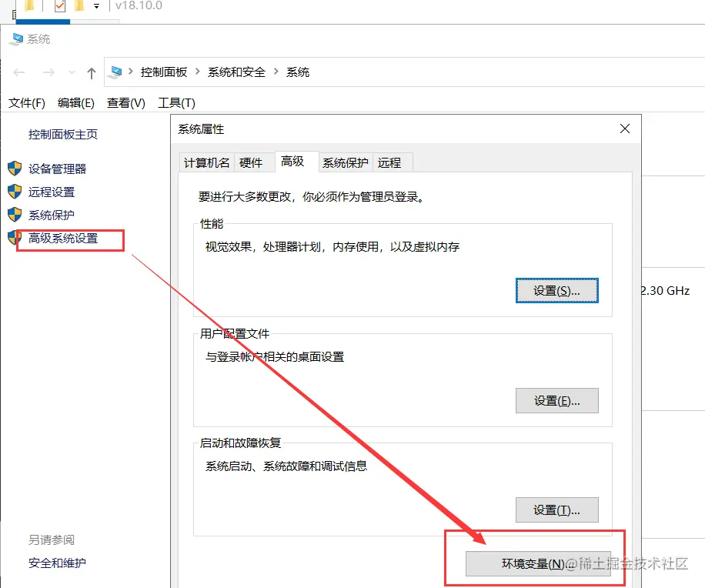
Task: Expand the chevron before 控制面板 in the address bar
Action: 130,72
